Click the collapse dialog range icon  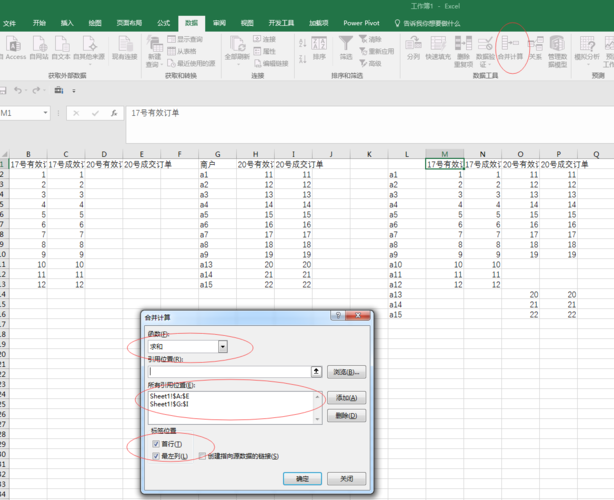(316, 372)
